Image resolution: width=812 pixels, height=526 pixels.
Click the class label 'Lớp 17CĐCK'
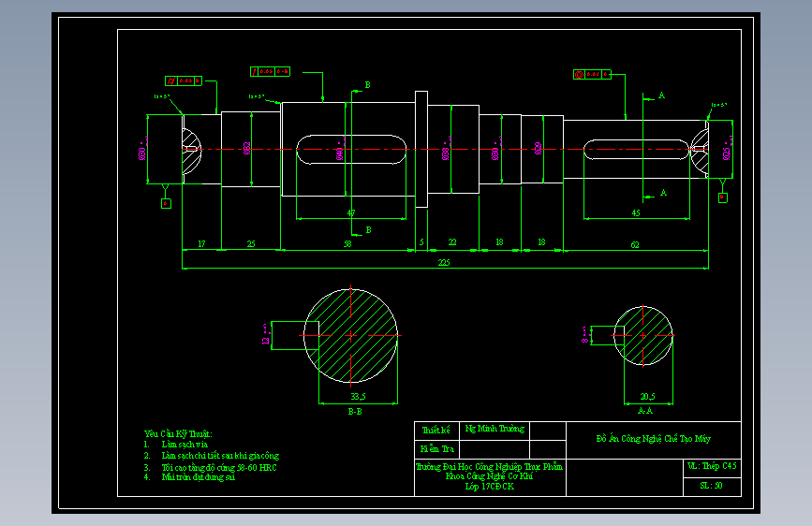pyautogui.click(x=490, y=487)
